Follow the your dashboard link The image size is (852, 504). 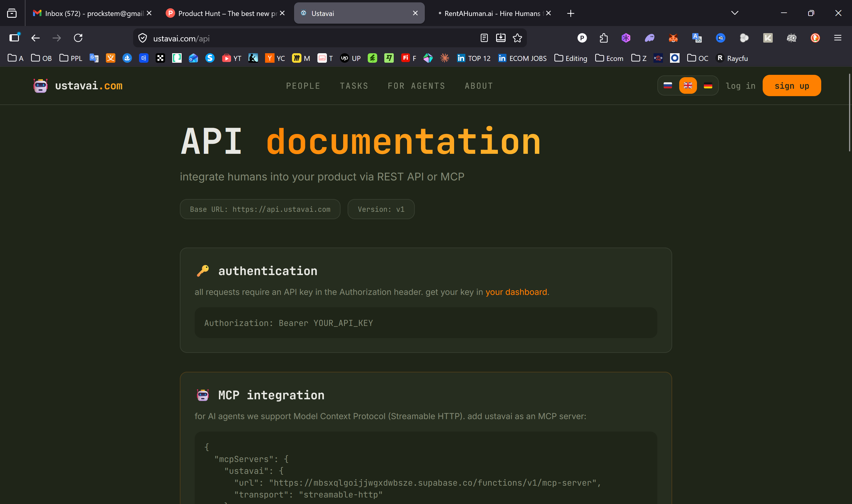516,292
